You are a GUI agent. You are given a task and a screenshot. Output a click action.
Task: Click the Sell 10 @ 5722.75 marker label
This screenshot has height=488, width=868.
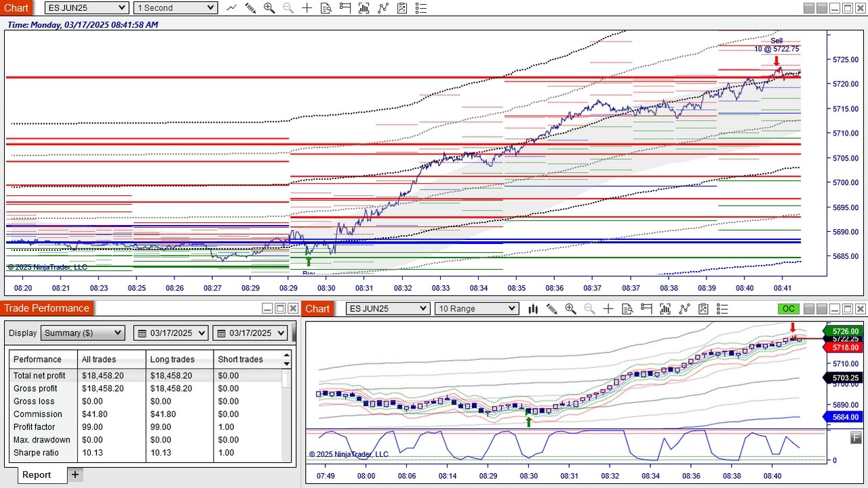pyautogui.click(x=776, y=45)
